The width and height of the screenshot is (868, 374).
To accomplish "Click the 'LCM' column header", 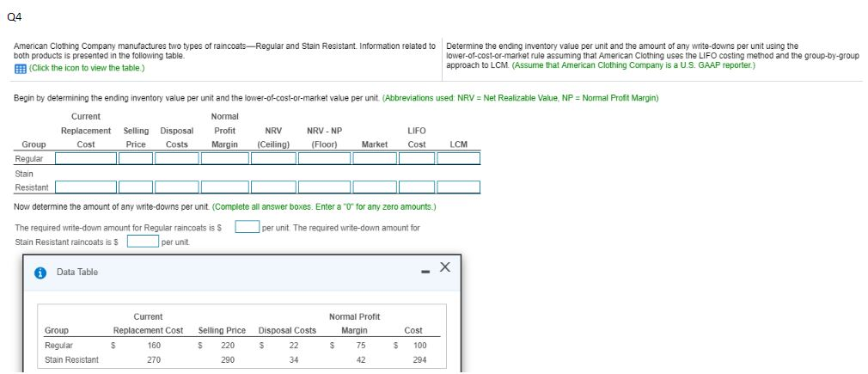I will pos(458,144).
